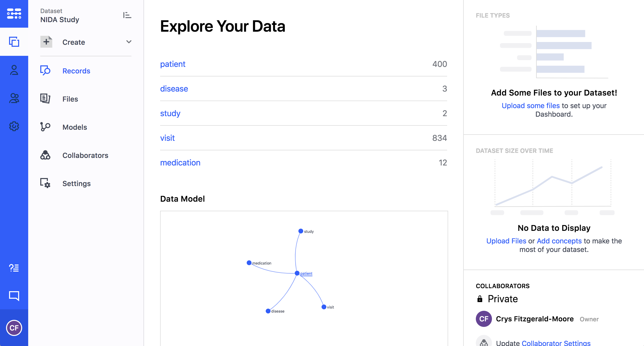Expand the Create dropdown chevron
The image size is (644, 346).
point(129,42)
